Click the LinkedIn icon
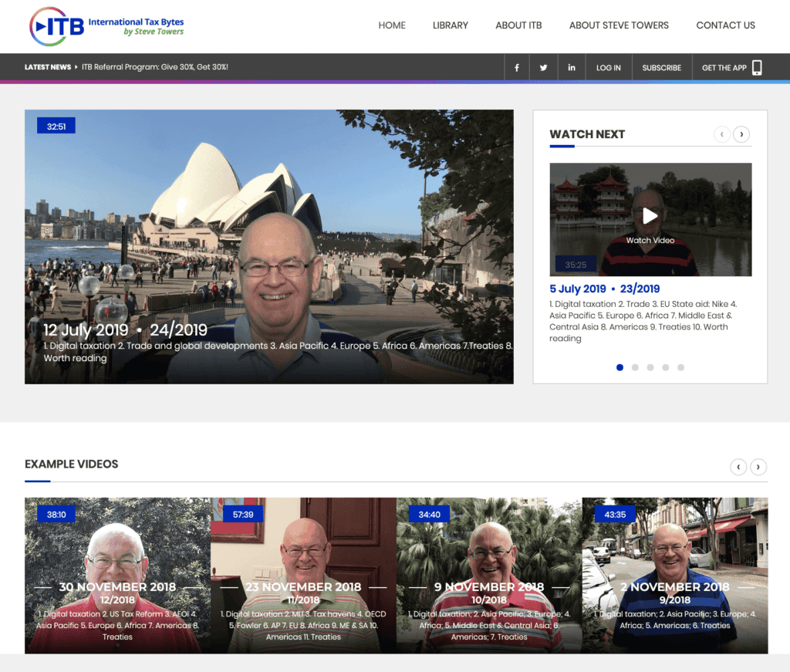 (572, 68)
